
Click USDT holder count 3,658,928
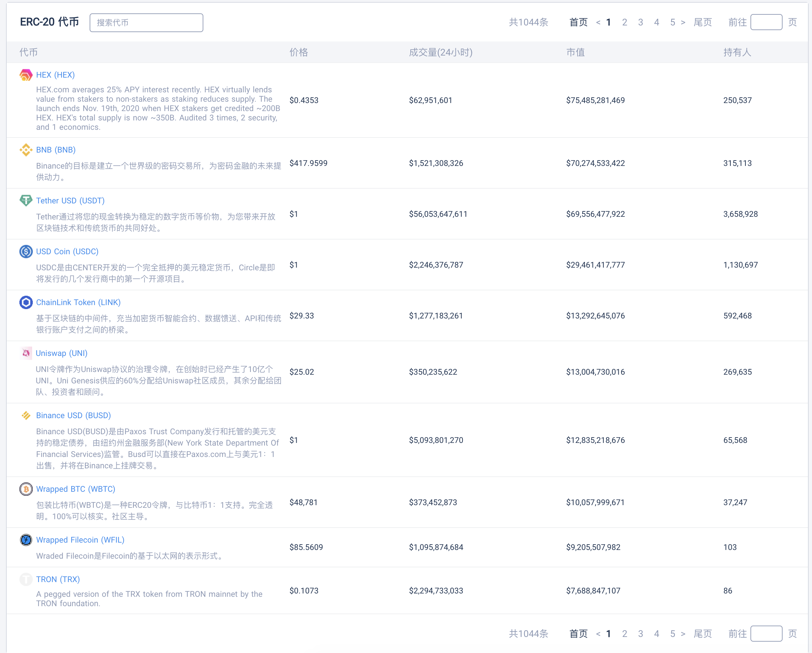(x=740, y=214)
